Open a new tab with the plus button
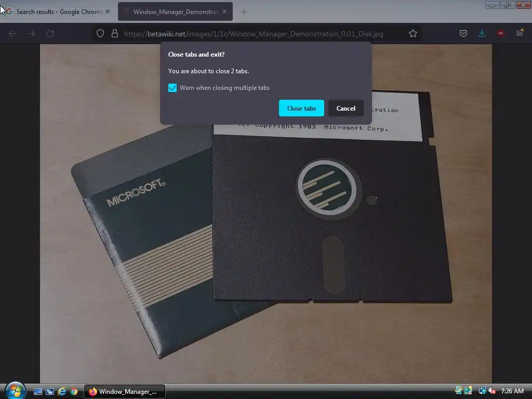Image resolution: width=532 pixels, height=399 pixels. coord(244,11)
